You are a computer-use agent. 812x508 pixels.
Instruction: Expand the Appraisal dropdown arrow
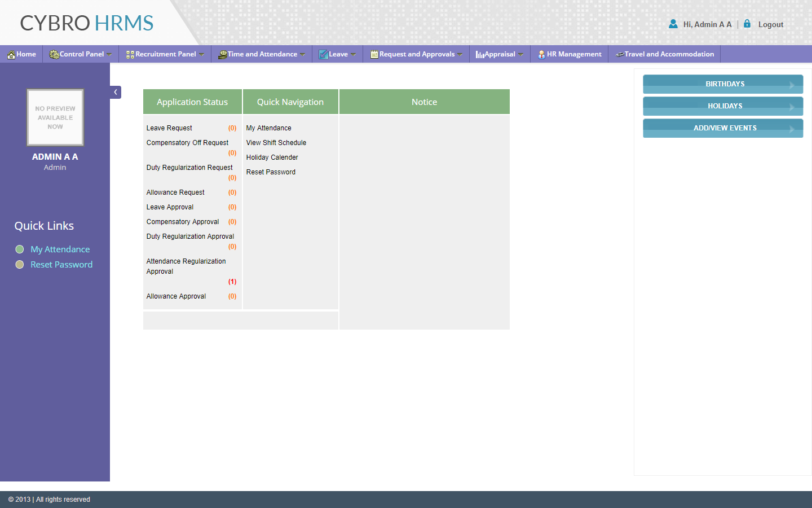coord(521,55)
